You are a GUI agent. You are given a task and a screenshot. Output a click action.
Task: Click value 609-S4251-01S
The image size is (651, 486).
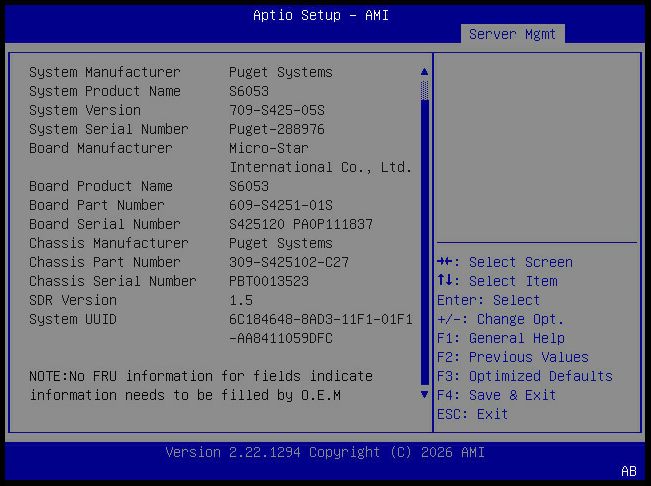281,205
